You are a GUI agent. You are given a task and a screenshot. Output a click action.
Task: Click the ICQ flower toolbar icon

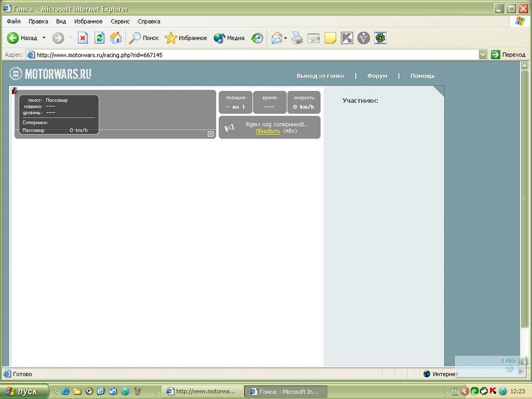click(x=380, y=38)
